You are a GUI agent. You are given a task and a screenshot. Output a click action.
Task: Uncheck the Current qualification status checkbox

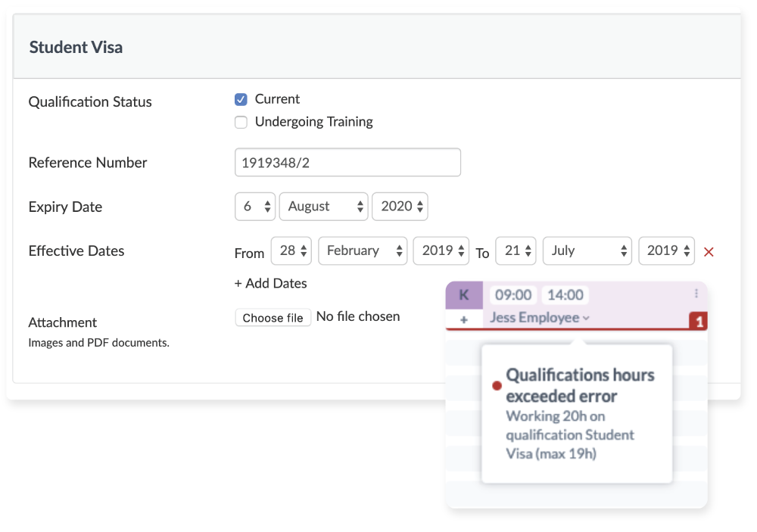click(241, 99)
